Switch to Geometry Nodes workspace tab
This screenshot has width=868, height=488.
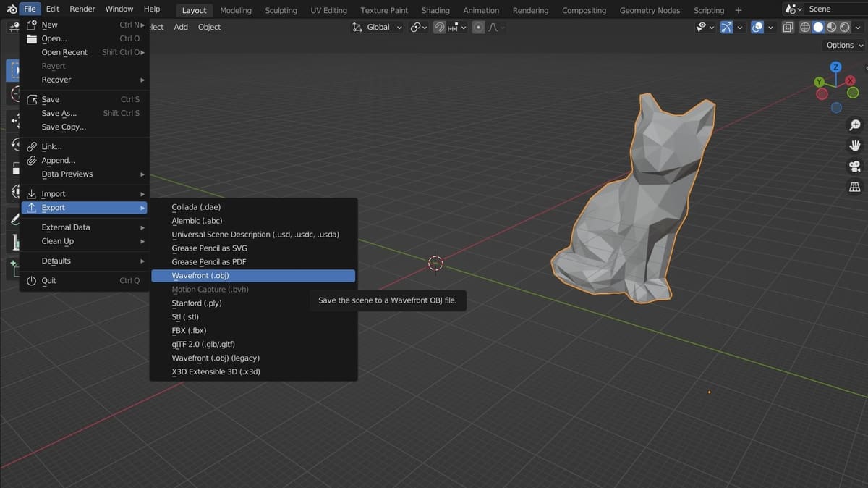pos(650,10)
